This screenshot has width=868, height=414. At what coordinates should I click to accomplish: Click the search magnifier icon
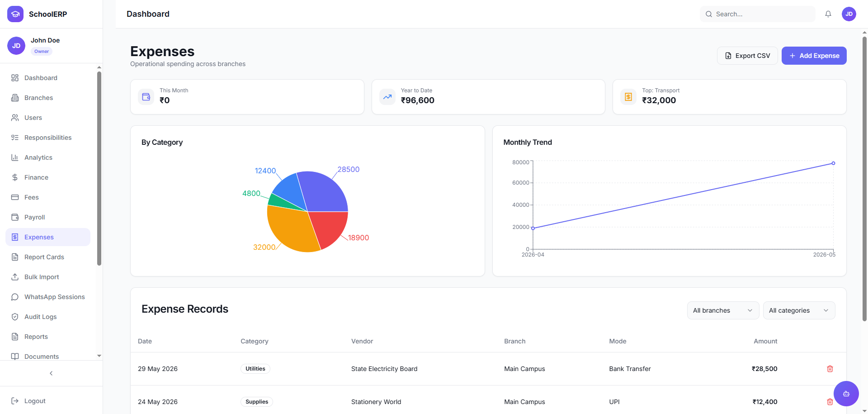pyautogui.click(x=709, y=14)
